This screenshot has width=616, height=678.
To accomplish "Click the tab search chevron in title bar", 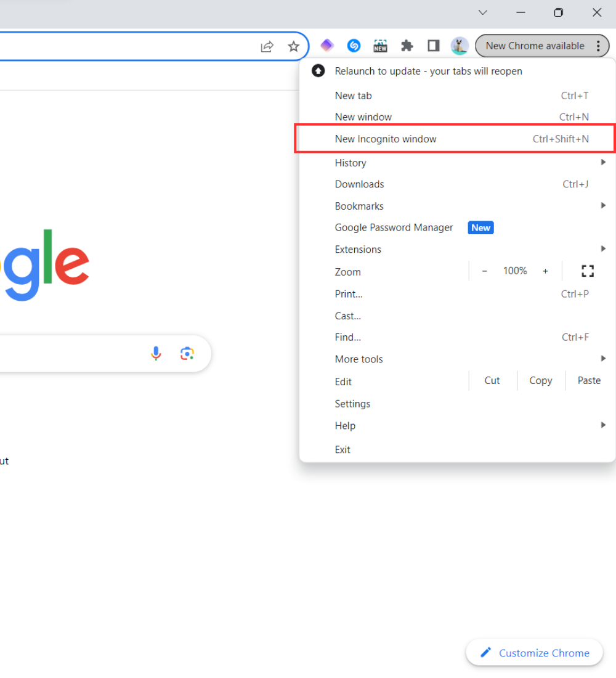I will click(483, 12).
